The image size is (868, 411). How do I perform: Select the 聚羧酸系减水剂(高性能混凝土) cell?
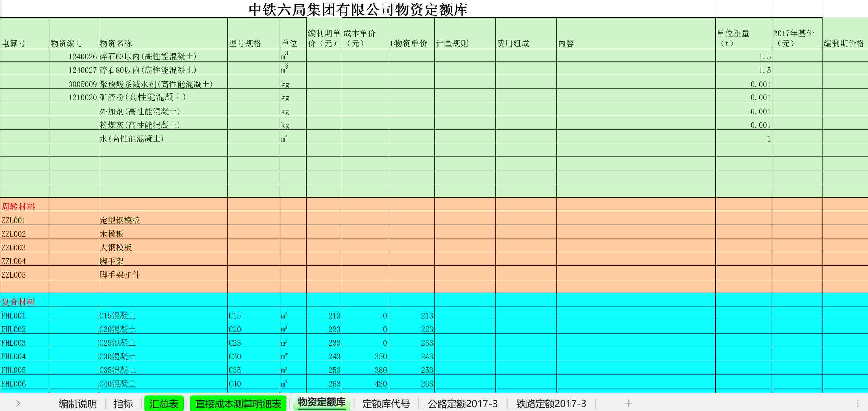[163, 82]
